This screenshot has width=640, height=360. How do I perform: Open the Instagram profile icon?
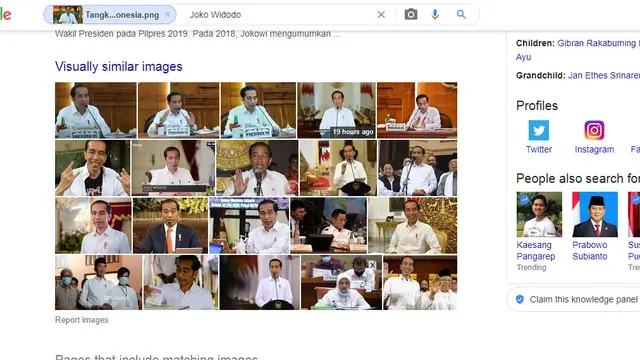(x=594, y=130)
